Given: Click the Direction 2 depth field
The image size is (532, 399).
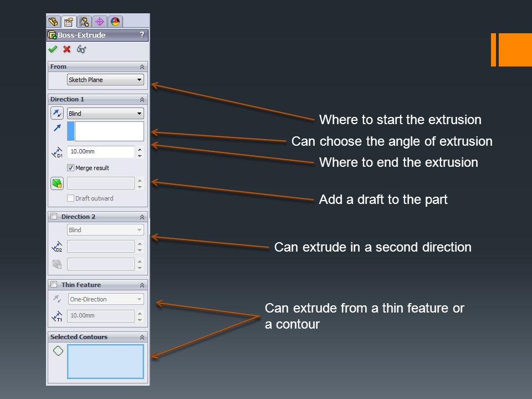Looking at the screenshot, I should pyautogui.click(x=101, y=246).
